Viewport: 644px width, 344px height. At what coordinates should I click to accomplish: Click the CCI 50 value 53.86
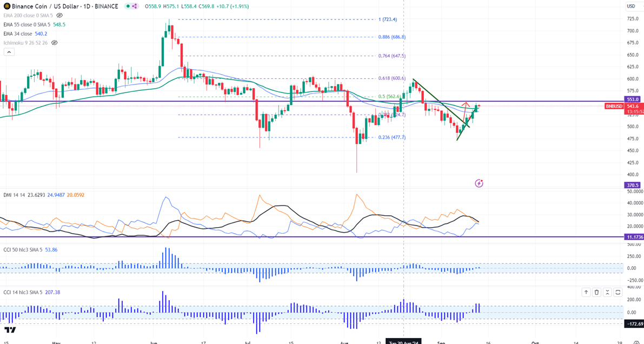click(52, 249)
